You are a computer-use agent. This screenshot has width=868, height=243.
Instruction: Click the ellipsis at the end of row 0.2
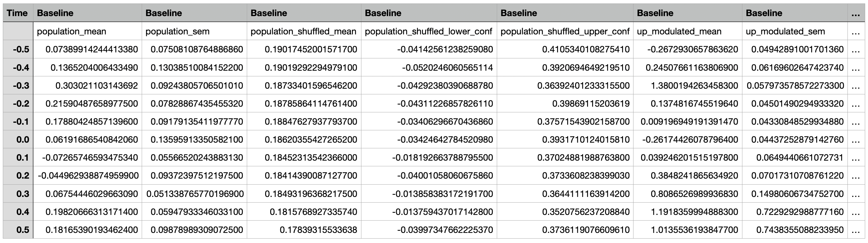(x=856, y=175)
